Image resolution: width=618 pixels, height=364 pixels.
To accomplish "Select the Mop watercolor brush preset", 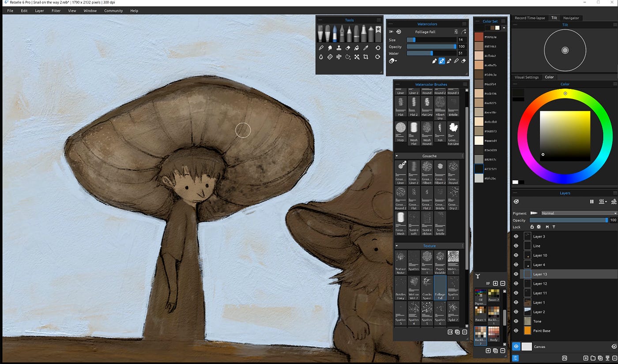I will pos(400,131).
